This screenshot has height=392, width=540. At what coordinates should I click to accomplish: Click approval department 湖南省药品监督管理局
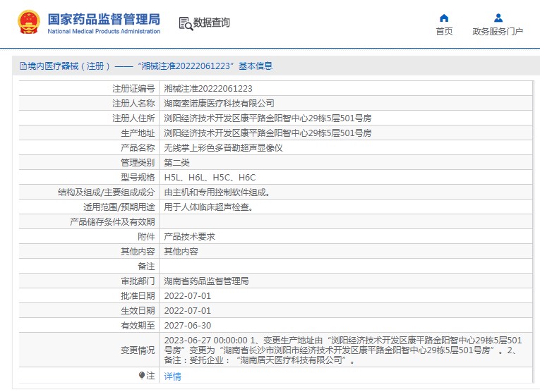pos(206,281)
